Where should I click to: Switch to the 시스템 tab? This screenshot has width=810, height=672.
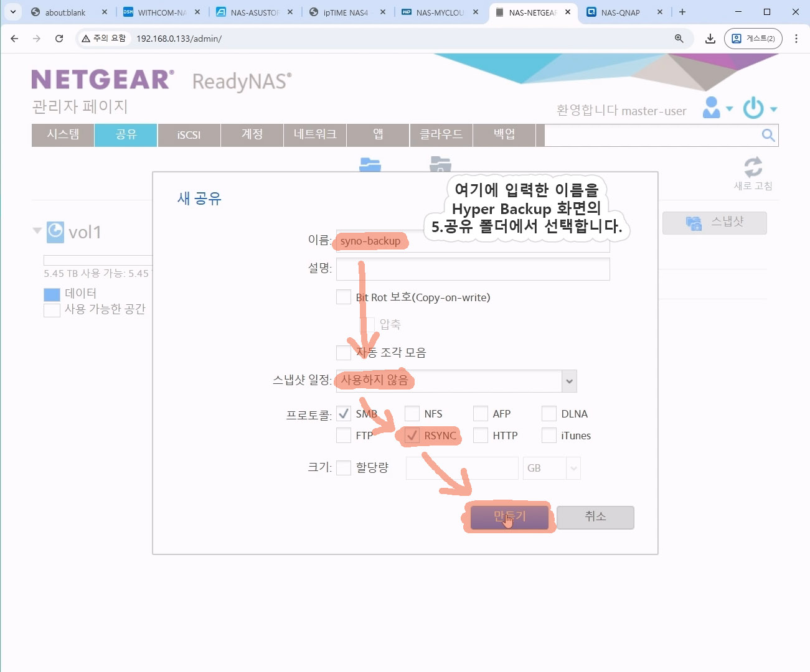[x=63, y=135]
